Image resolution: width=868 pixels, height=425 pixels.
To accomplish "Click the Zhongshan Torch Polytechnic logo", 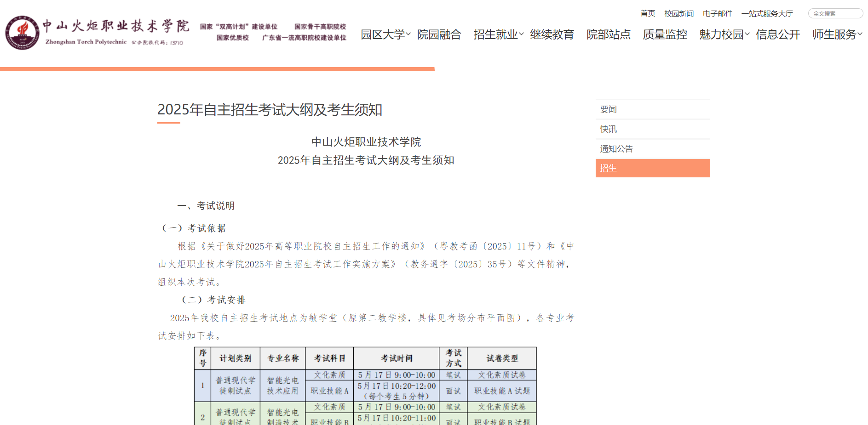I will (23, 33).
